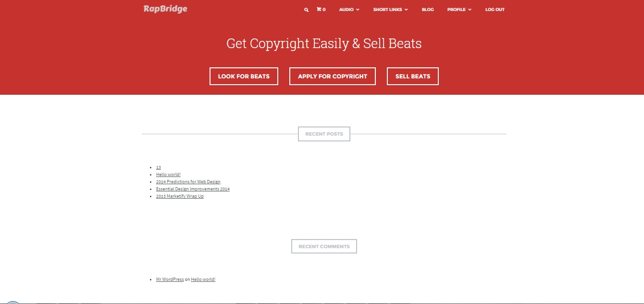Open the post titled 13
644x304 pixels.
[x=159, y=167]
